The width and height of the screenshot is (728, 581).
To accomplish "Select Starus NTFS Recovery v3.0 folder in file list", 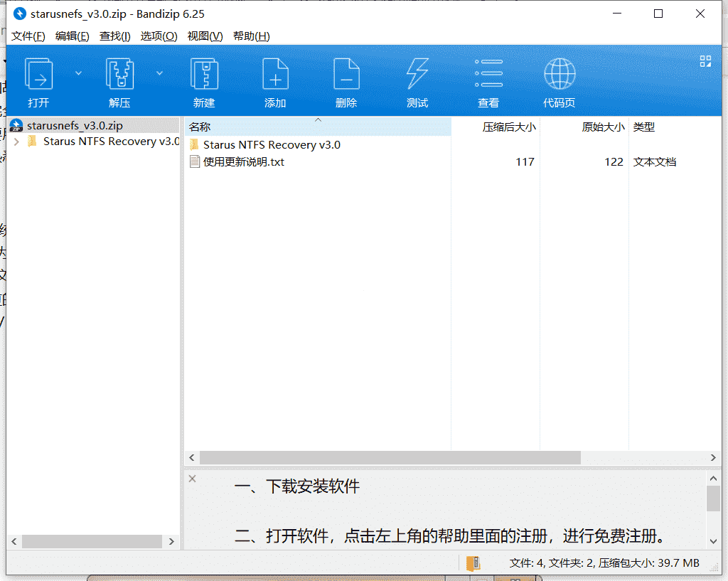I will coord(272,145).
